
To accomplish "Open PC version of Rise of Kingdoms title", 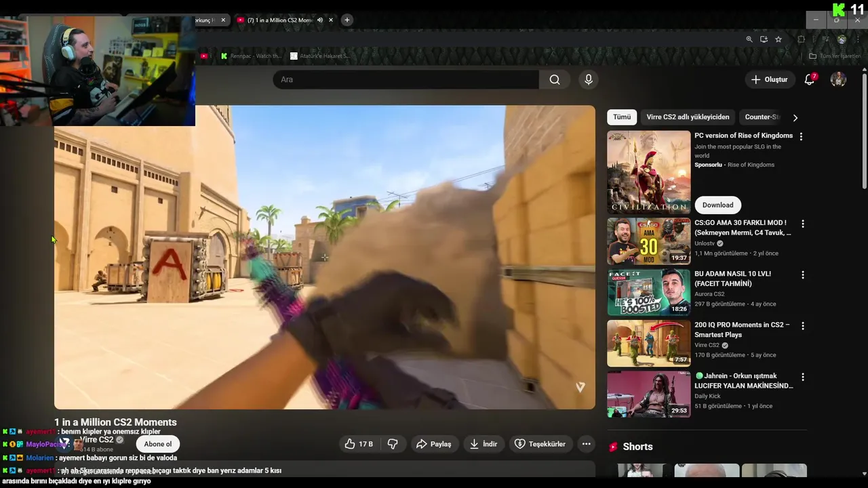I will pos(743,136).
